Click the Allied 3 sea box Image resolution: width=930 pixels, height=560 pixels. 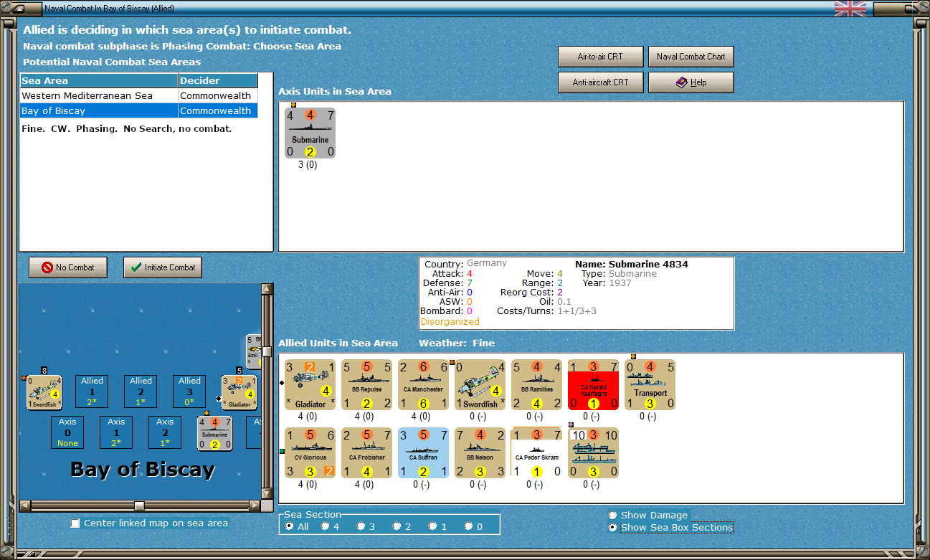point(189,391)
